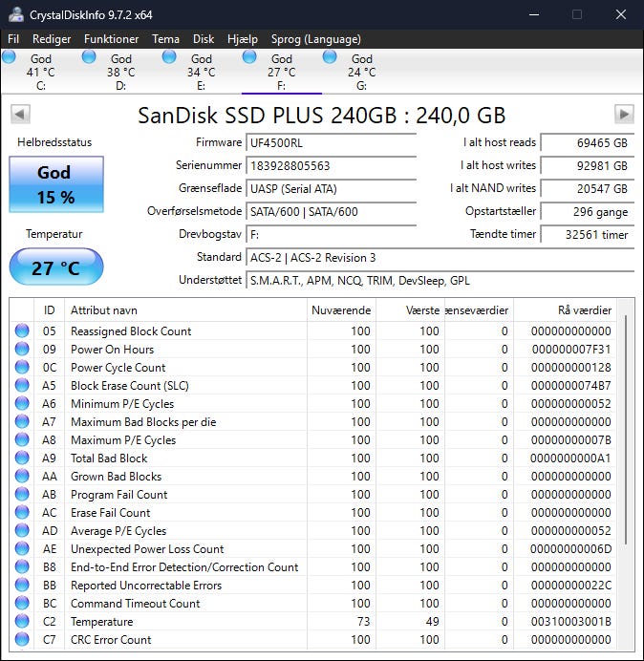Image resolution: width=644 pixels, height=661 pixels.
Task: Open the Fil menu
Action: pos(13,39)
